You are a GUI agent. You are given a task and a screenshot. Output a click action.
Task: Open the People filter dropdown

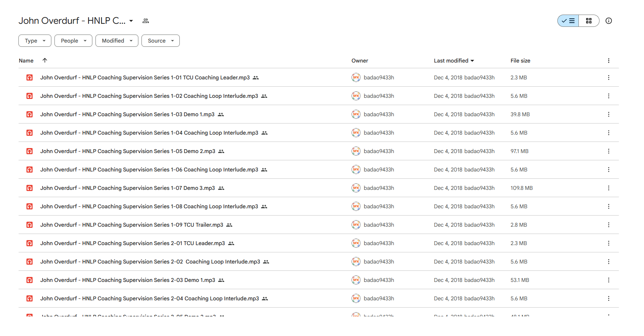(x=73, y=41)
